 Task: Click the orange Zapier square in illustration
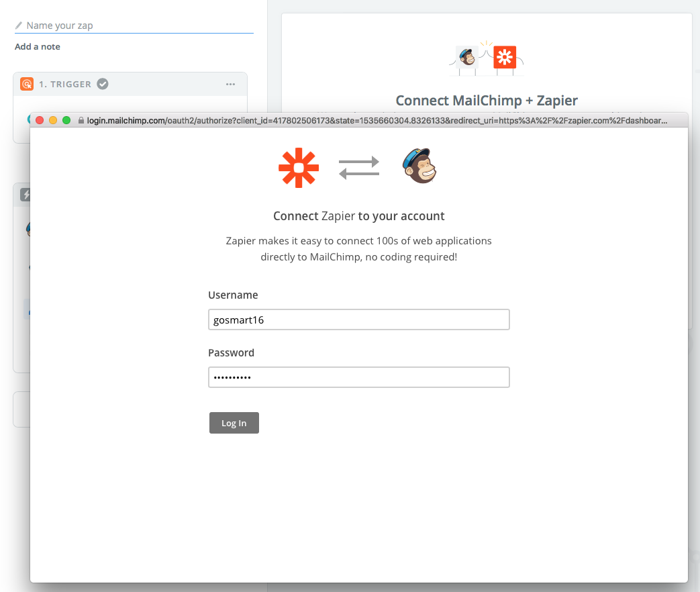tap(505, 57)
